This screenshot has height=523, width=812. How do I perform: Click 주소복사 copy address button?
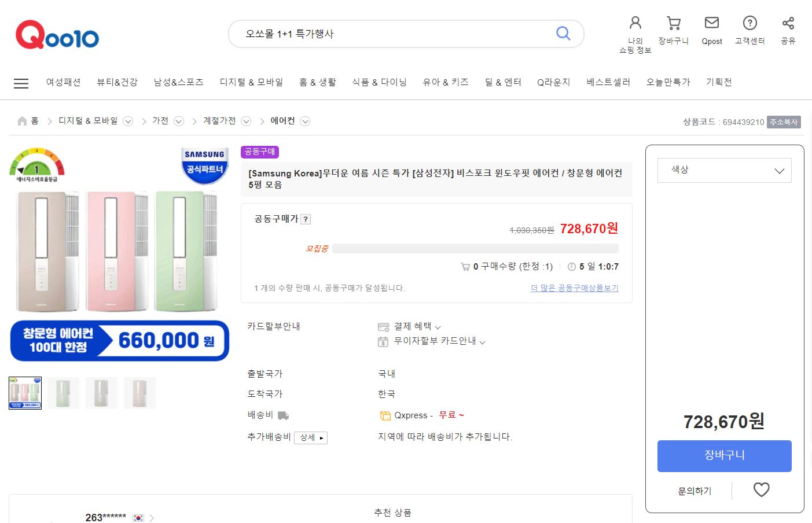[x=784, y=122]
